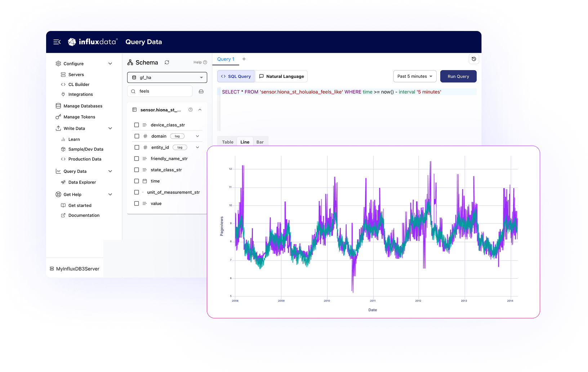Viewport: 588px width, 372px height.
Task: Check the time column checkbox
Action: [137, 181]
